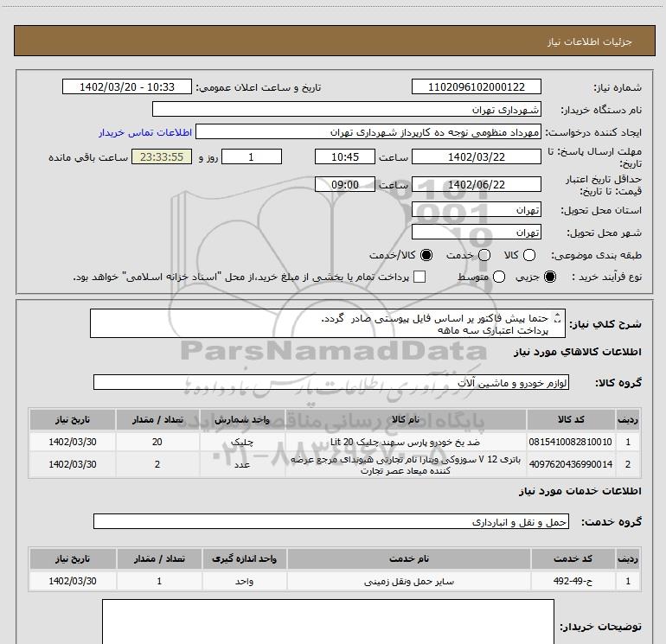
Task: Select the کالا/خدمت radio button
Action: tap(426, 255)
